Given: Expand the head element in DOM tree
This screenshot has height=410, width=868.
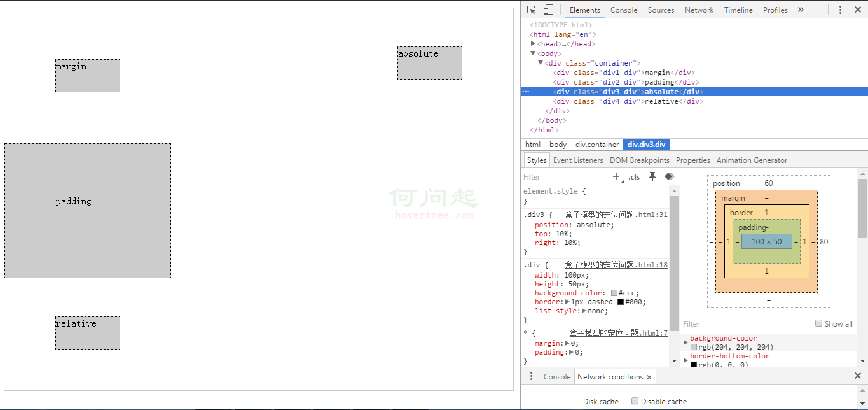Looking at the screenshot, I should 533,44.
